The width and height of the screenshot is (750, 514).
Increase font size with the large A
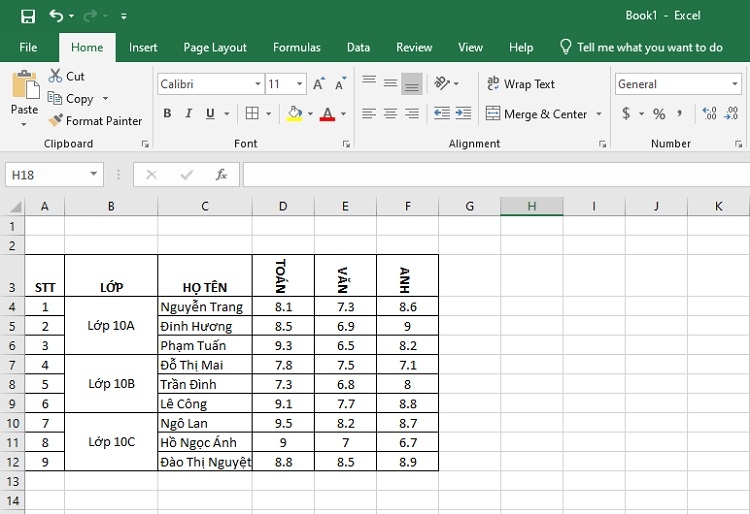[319, 84]
